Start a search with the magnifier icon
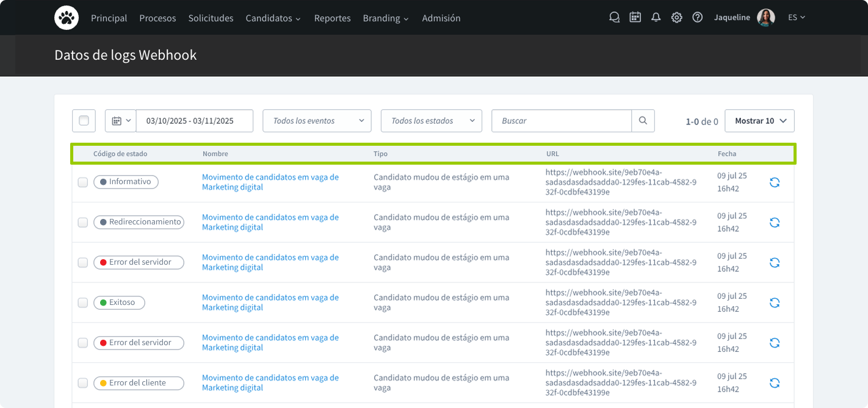 [x=643, y=120]
